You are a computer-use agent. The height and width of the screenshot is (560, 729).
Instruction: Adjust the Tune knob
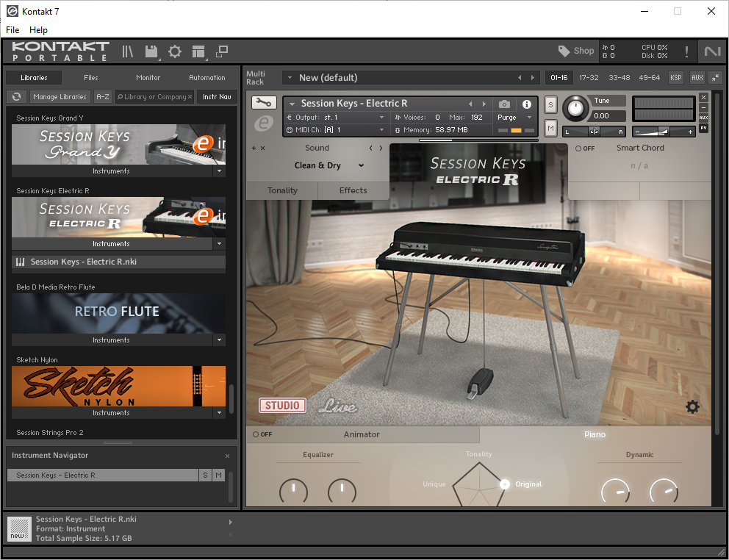coord(575,109)
